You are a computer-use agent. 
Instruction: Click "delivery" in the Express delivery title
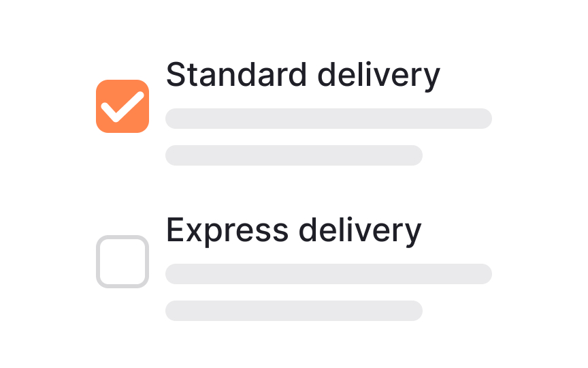[x=360, y=231]
